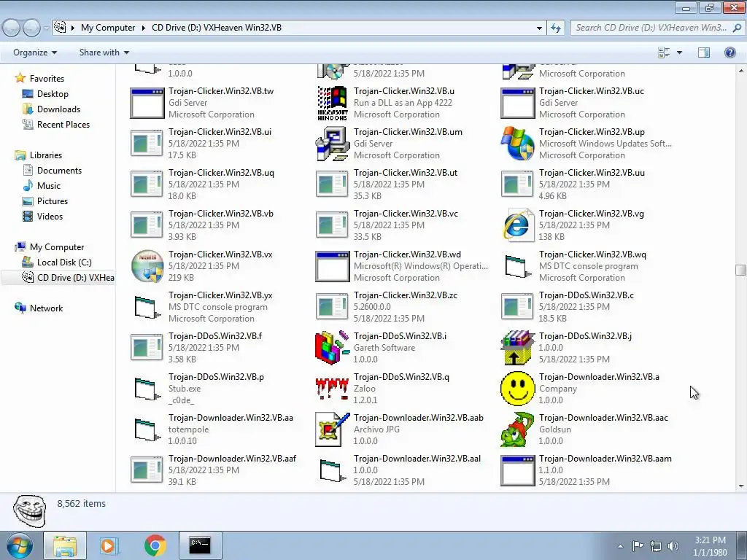Select the colorful blocks icon of Trojan-DDoS.Win32.VB.i
Viewport: 747px width, 560px height.
[333, 348]
